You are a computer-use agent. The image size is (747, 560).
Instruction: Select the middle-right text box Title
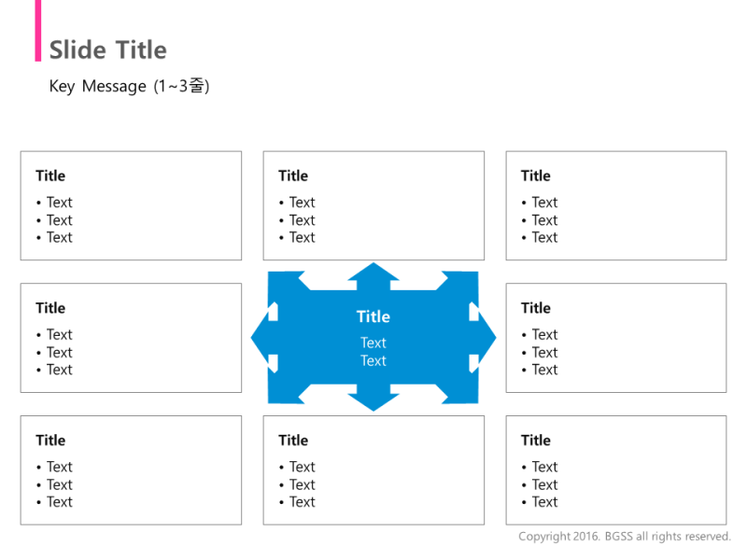[x=535, y=308]
